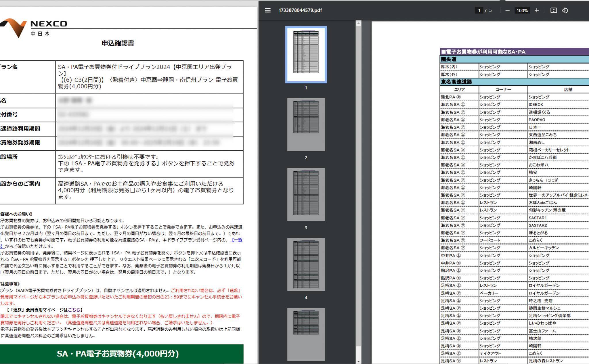The height and width of the screenshot is (364, 589).
Task: Click the 富士山ファーム cell
Action: [559, 331]
